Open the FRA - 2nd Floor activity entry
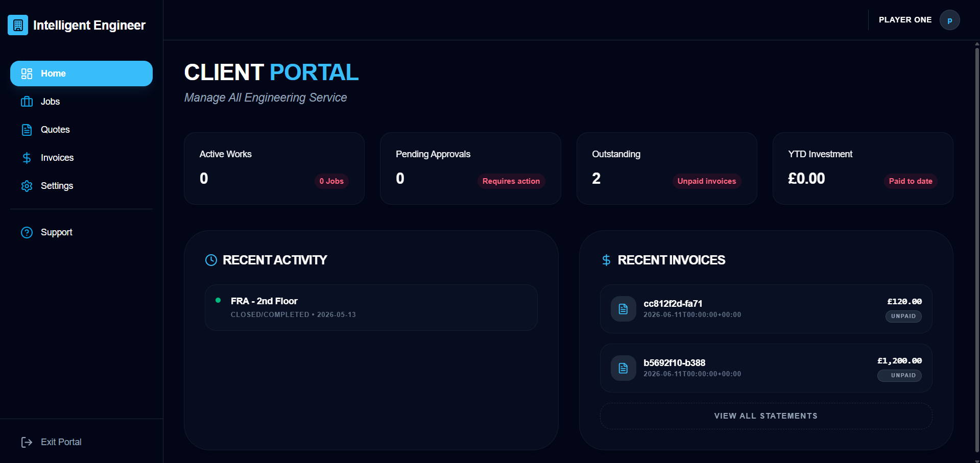 click(x=371, y=307)
